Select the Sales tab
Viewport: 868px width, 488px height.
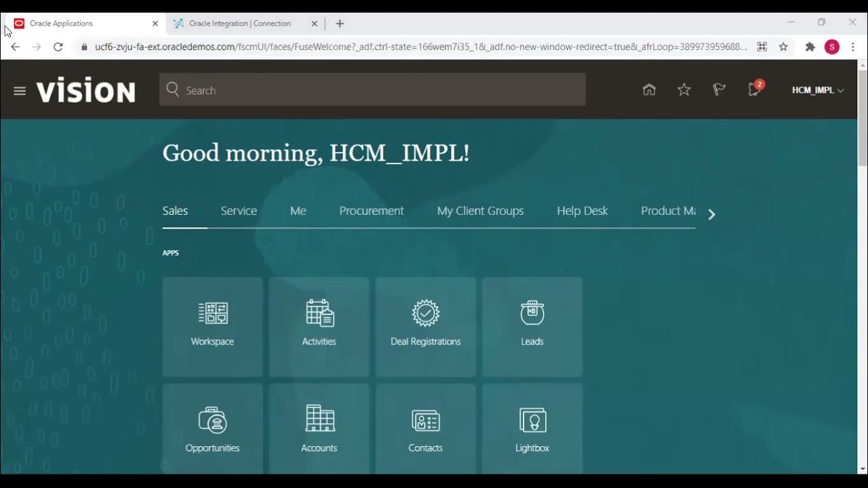175,211
